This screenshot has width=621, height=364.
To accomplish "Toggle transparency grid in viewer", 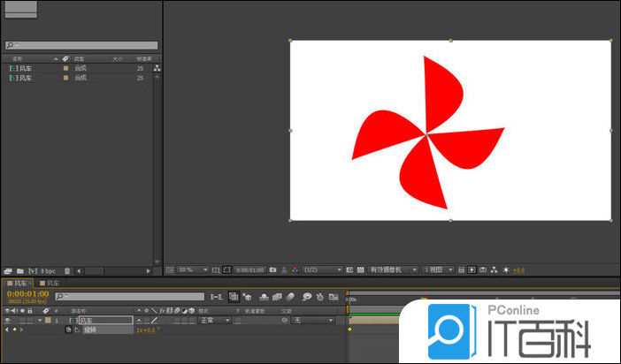I will [x=361, y=269].
